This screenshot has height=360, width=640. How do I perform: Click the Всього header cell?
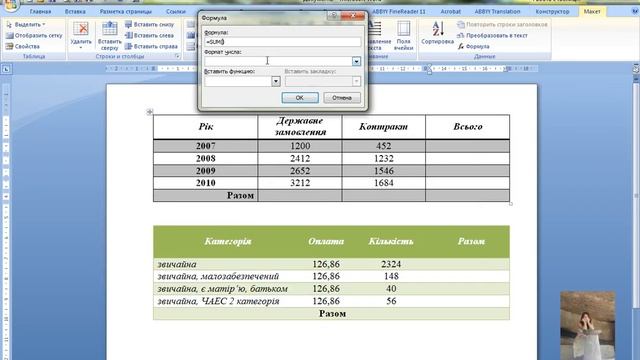point(467,127)
